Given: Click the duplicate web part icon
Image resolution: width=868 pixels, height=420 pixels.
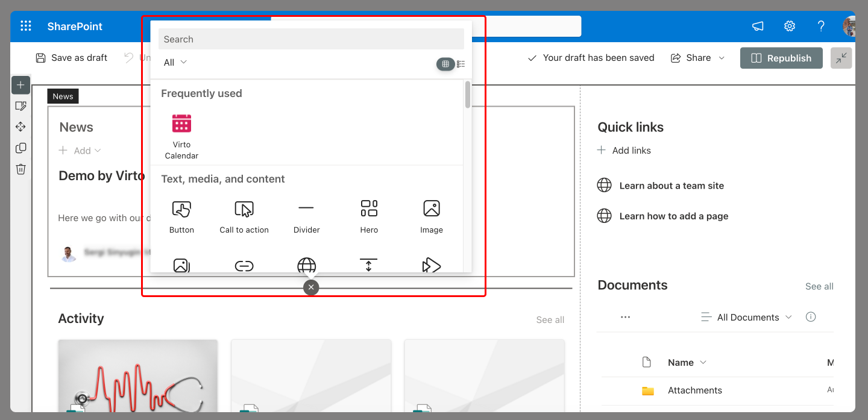Looking at the screenshot, I should tap(20, 148).
